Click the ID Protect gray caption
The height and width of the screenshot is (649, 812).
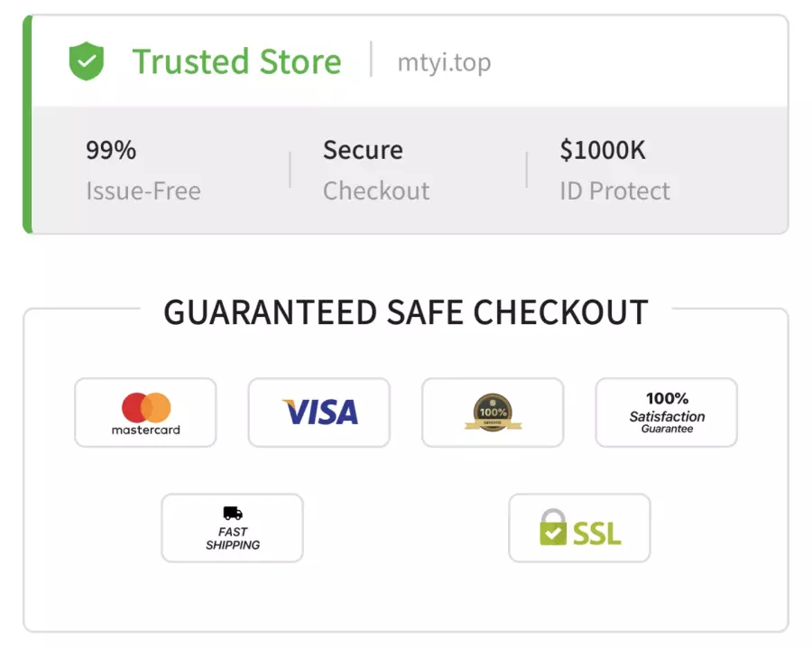614,190
